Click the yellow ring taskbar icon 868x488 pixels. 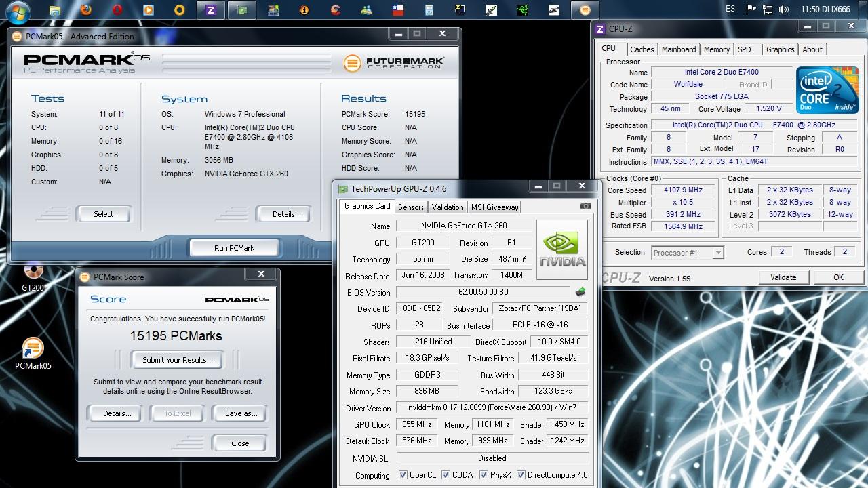[180, 10]
